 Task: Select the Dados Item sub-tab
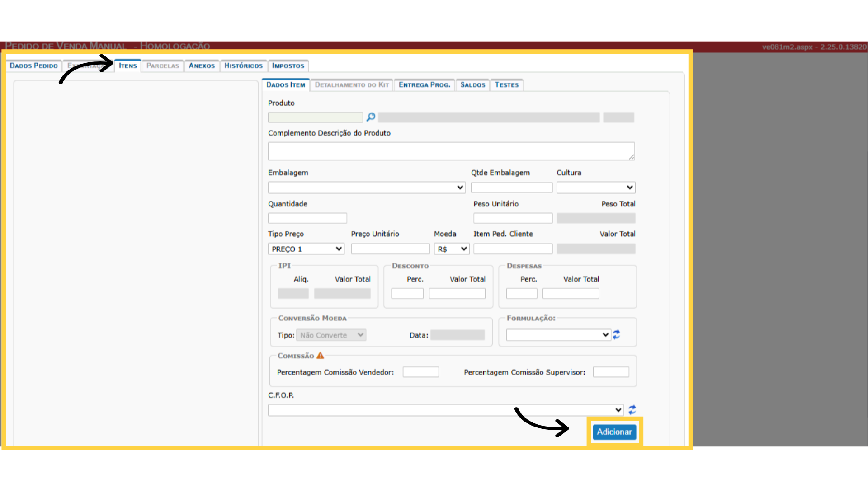pyautogui.click(x=286, y=85)
